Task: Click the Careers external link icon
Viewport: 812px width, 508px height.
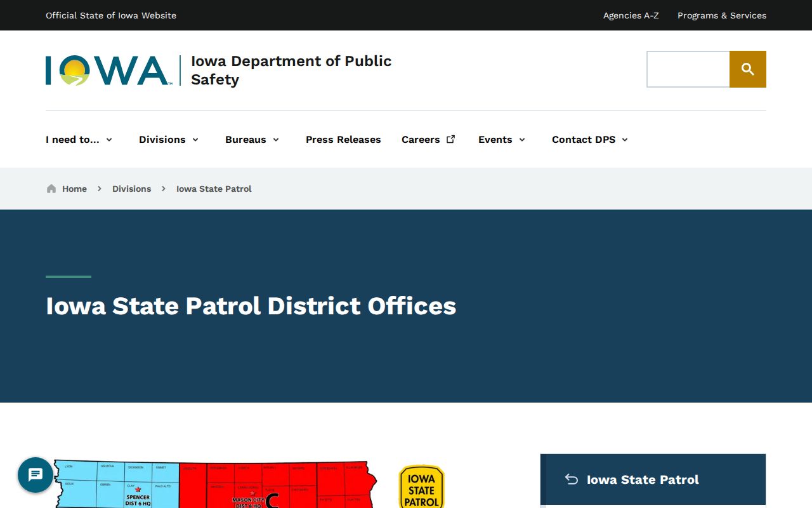Action: pyautogui.click(x=451, y=139)
